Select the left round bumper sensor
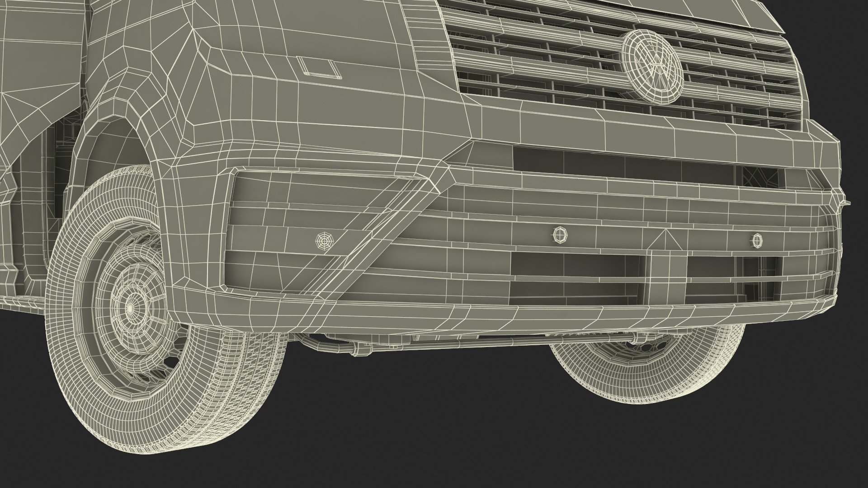Screen dimensions: 868x488 tap(324, 241)
